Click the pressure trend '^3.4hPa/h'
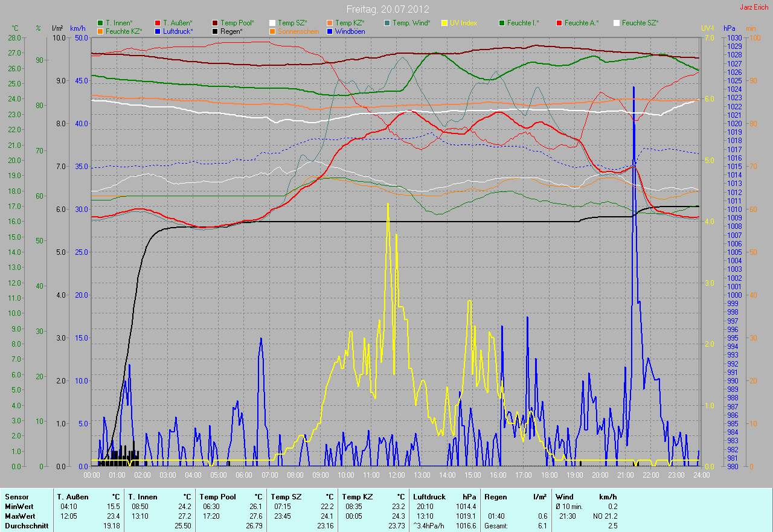Image resolution: width=773 pixels, height=532 pixels. click(x=429, y=526)
